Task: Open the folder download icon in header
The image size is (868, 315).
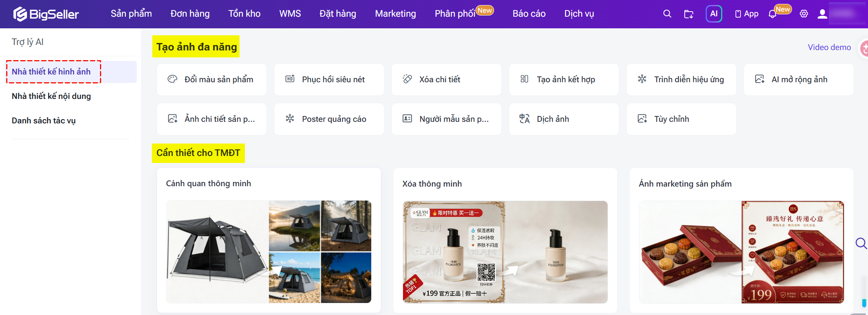Action: coord(689,14)
